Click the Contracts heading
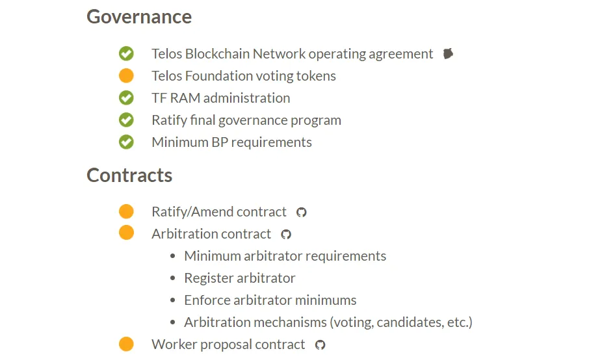The height and width of the screenshot is (364, 602). 129,175
